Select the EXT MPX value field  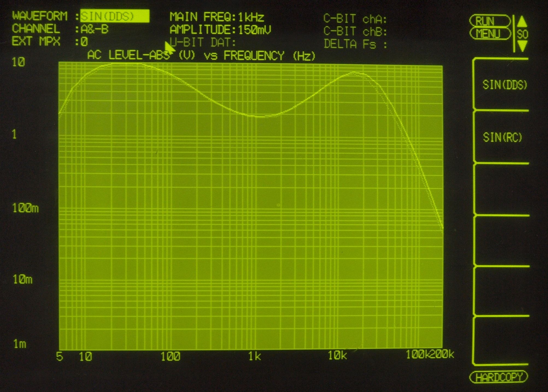click(x=84, y=42)
